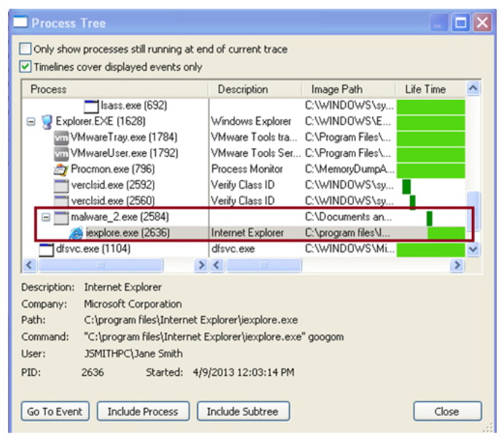Sort by the Image Path column header

pyautogui.click(x=349, y=89)
